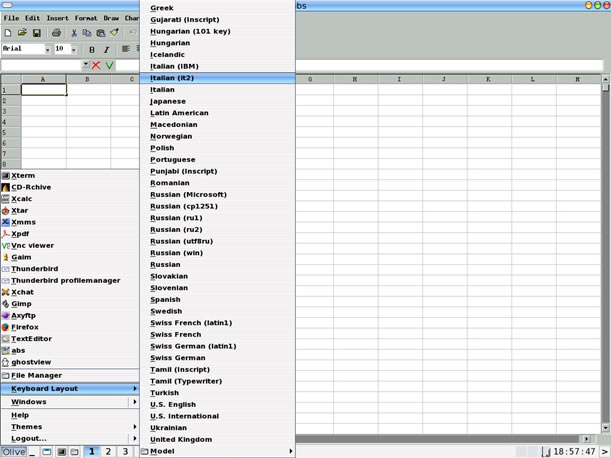The width and height of the screenshot is (611, 458).
Task: Launch Firefox from the application menu
Action: coord(24,327)
